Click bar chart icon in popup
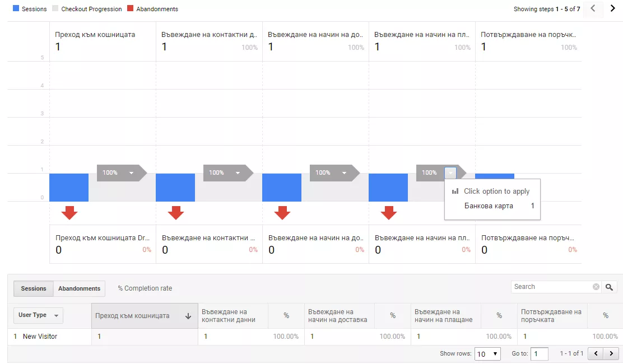The width and height of the screenshot is (623, 364). pos(455,192)
